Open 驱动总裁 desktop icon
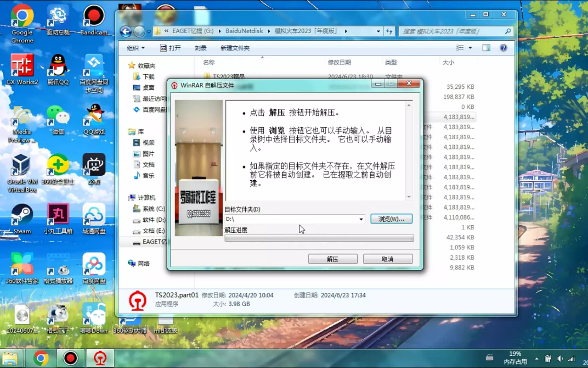This screenshot has width=588, height=368. pos(58,20)
